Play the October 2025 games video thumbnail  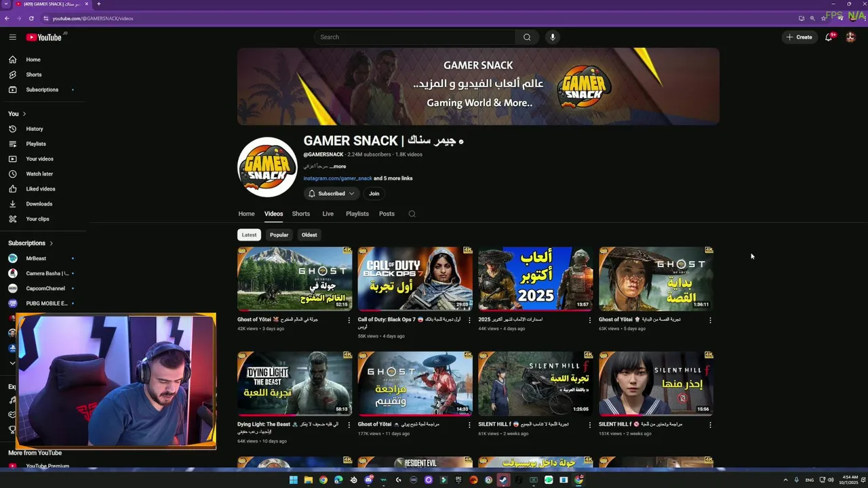pyautogui.click(x=535, y=279)
